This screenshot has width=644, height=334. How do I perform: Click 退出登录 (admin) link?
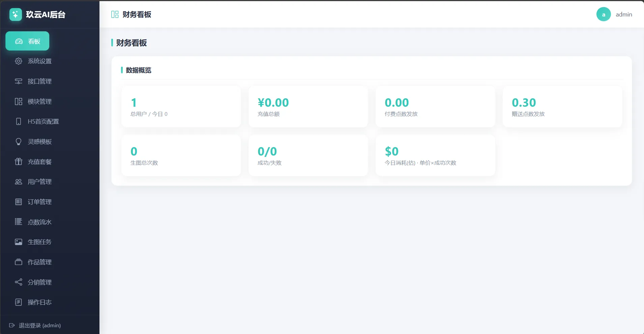coord(35,325)
